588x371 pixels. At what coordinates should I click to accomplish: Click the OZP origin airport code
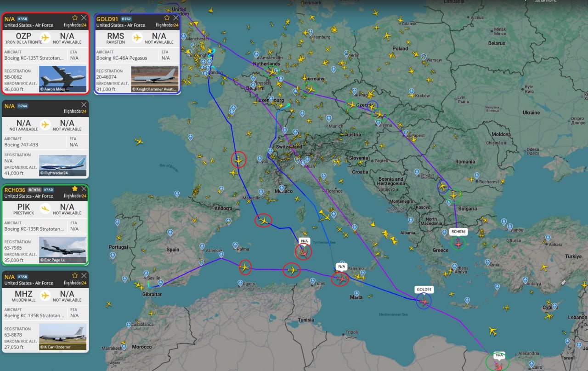click(23, 36)
